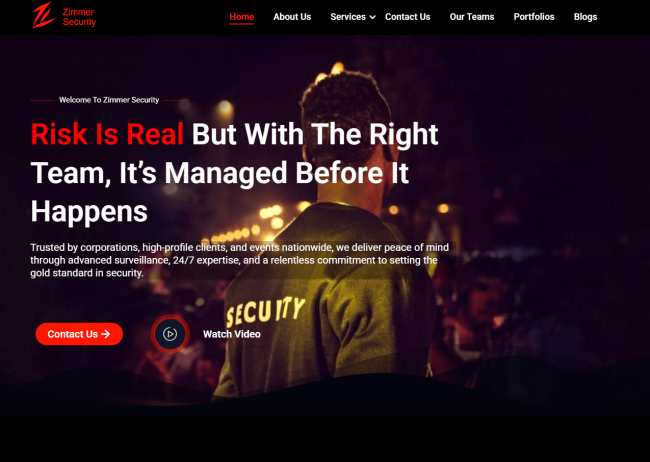Click the Happens headline word
This screenshot has height=462, width=650.
[89, 212]
